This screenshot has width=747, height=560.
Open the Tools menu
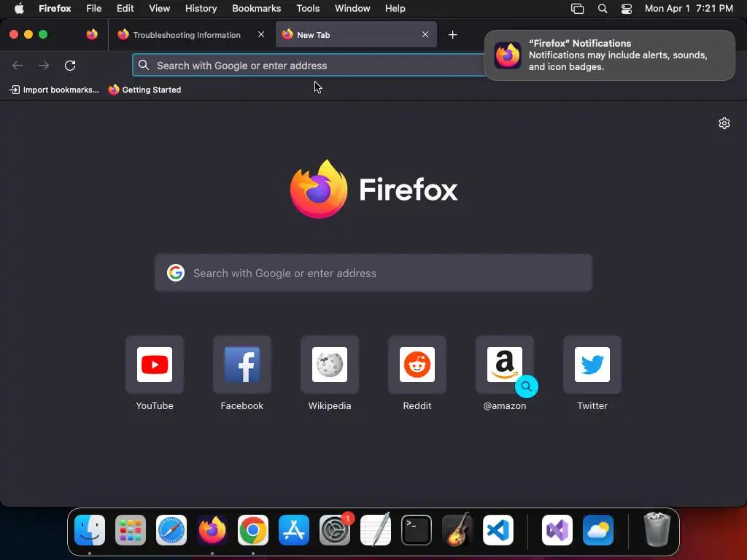(x=308, y=9)
